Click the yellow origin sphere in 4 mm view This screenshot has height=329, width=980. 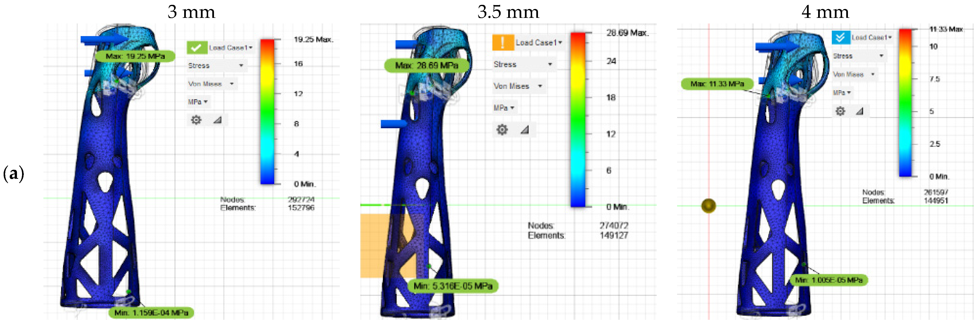tap(708, 206)
